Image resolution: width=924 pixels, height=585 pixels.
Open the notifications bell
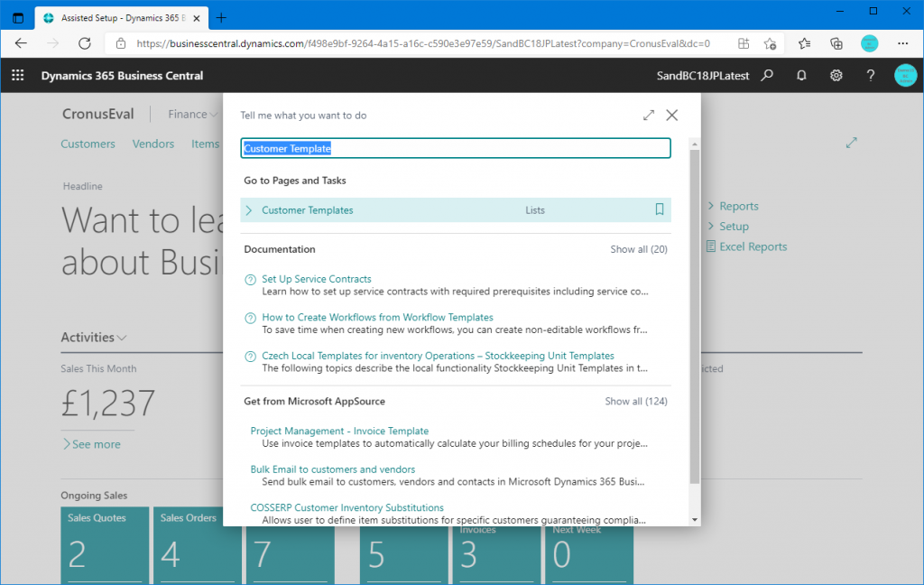[801, 76]
